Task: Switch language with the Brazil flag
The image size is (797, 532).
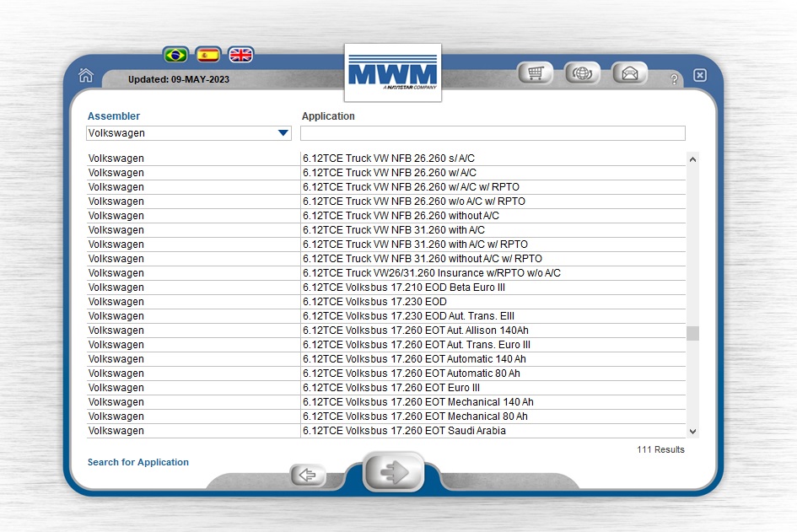Action: click(176, 54)
